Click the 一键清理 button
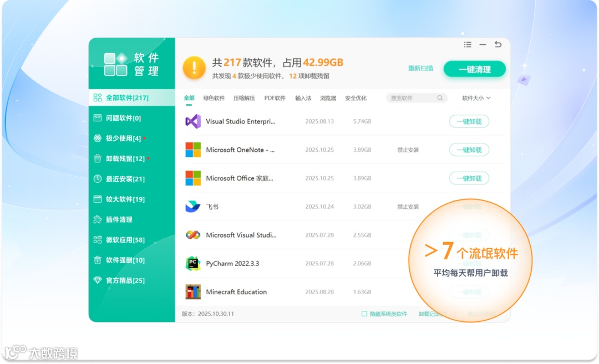Image resolution: width=599 pixels, height=364 pixels. point(474,69)
